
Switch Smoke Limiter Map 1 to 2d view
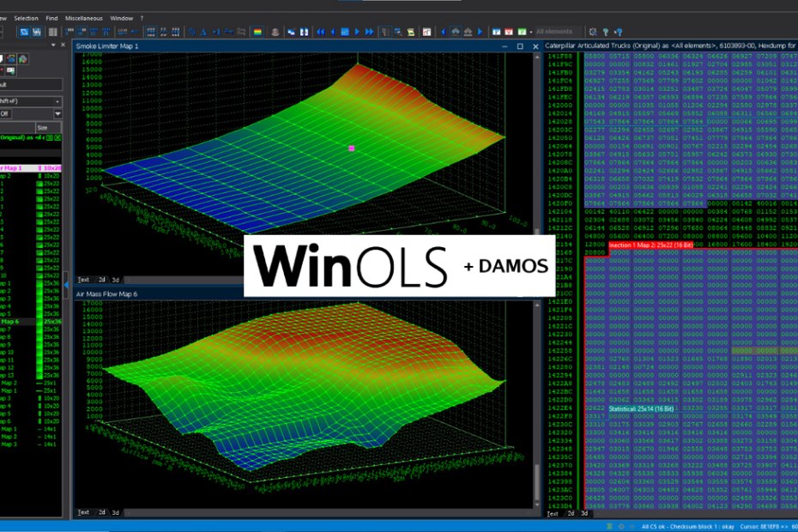click(x=102, y=280)
